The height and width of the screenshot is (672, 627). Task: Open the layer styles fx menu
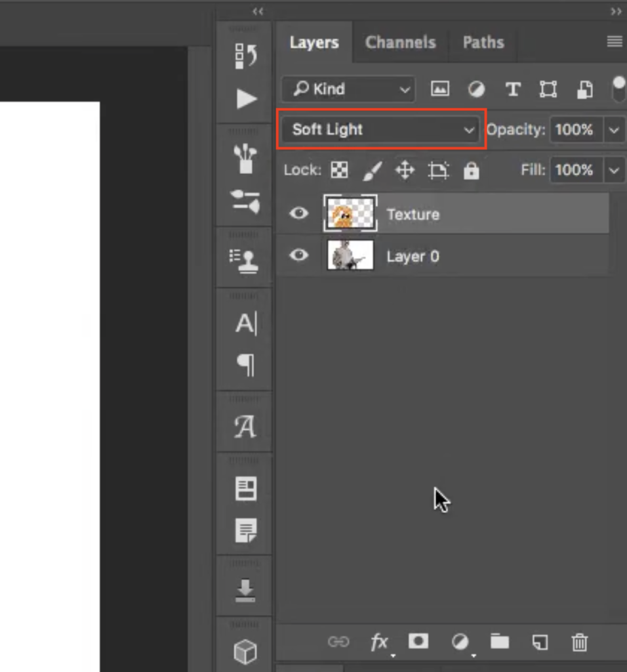coord(379,642)
